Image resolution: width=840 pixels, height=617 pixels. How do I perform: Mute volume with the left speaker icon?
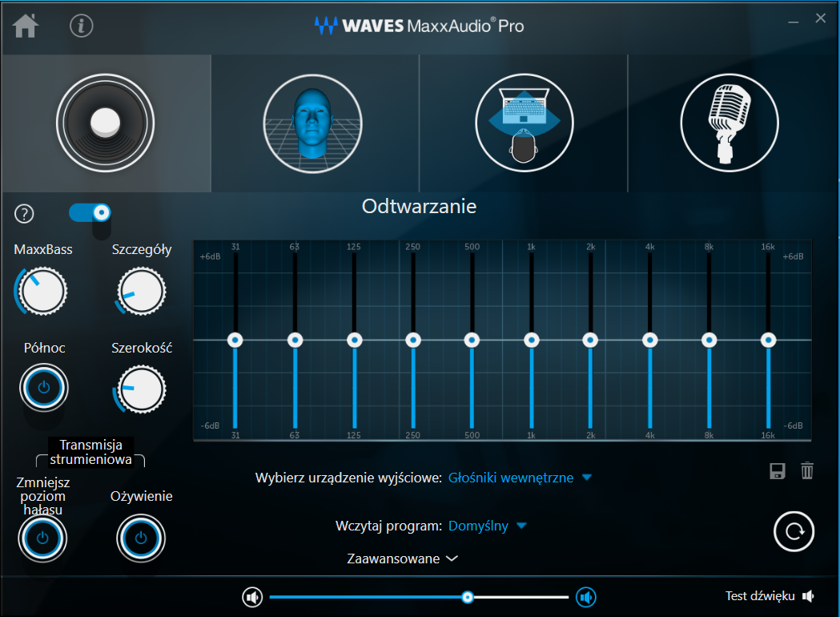point(252,597)
